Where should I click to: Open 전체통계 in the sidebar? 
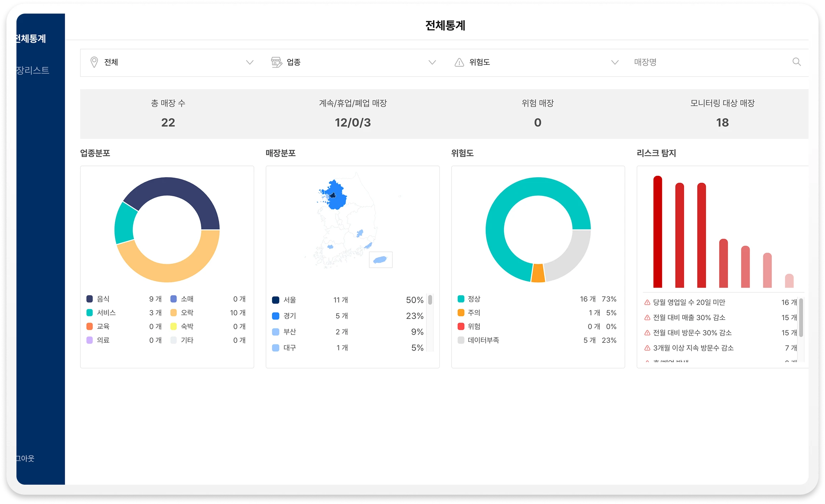31,39
